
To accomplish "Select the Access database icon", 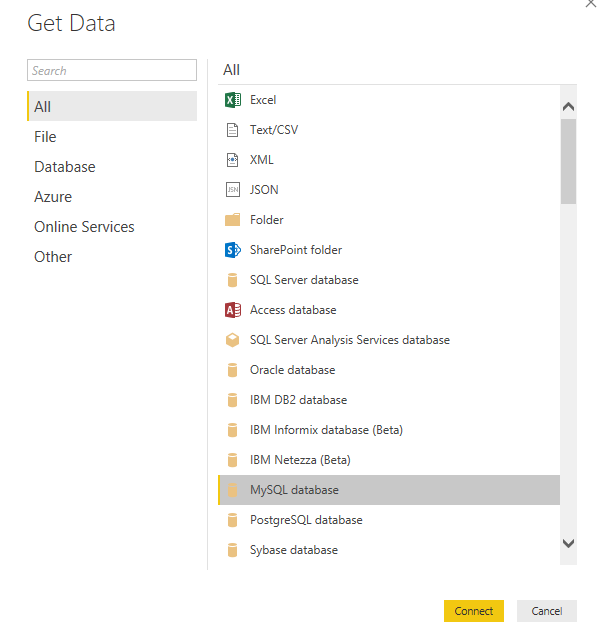I will [x=233, y=310].
